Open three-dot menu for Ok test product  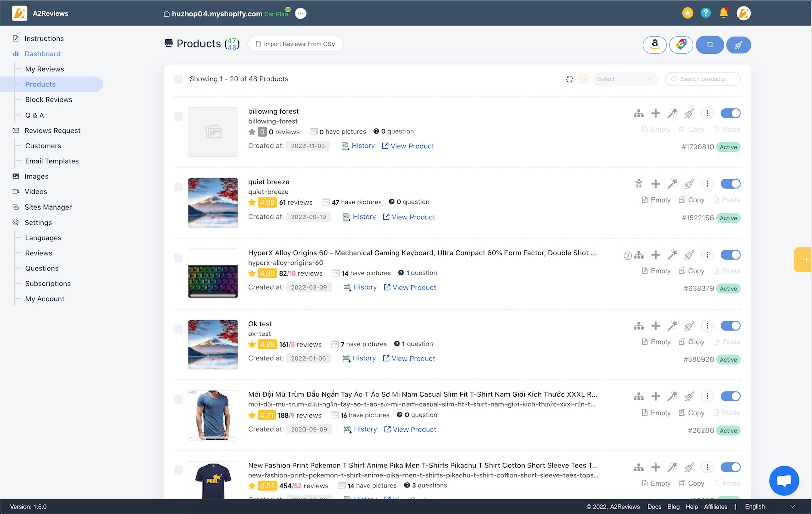[x=707, y=326]
